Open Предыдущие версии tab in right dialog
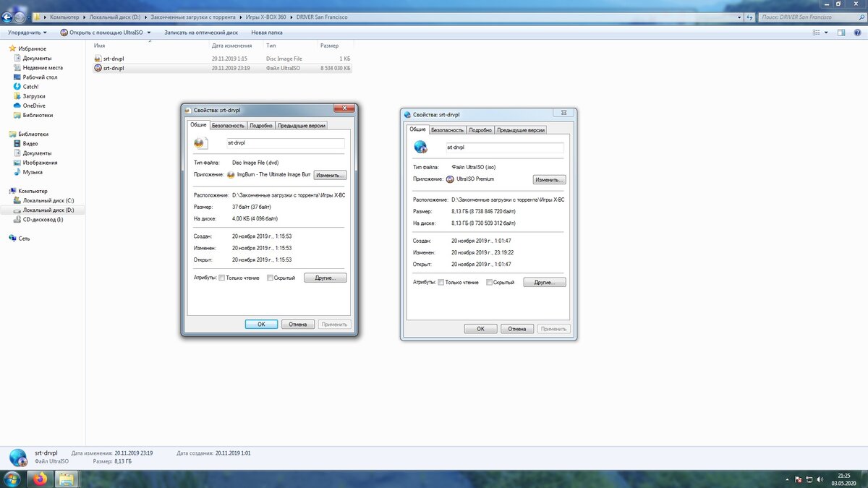 [x=521, y=130]
